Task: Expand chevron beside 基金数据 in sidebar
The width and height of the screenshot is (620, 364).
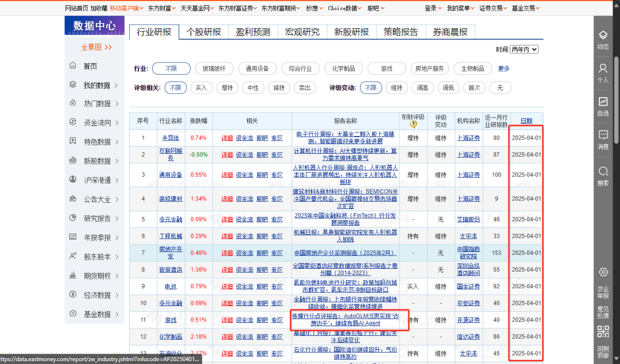Action: pos(117,314)
